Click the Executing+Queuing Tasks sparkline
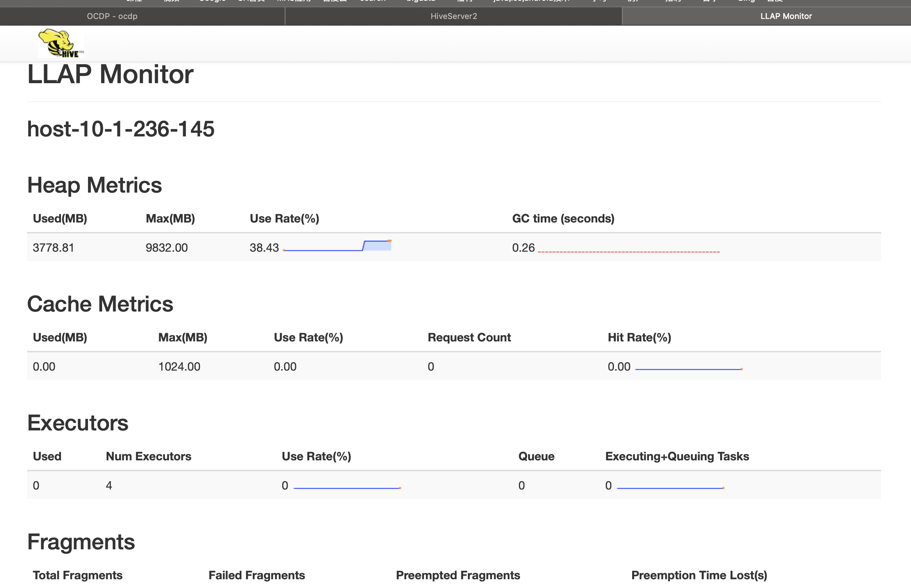911x588 pixels. [x=671, y=488]
